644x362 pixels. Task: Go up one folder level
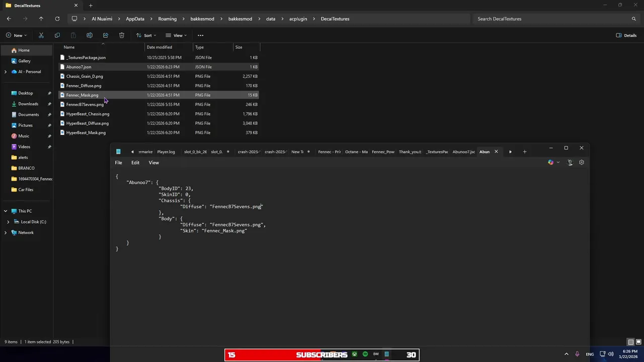click(41, 19)
